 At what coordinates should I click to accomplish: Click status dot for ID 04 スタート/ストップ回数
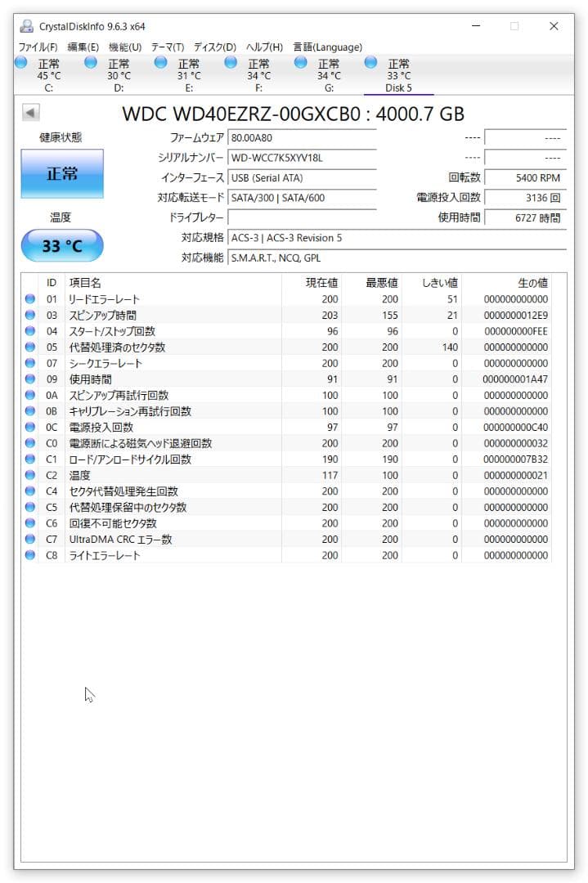click(x=30, y=331)
